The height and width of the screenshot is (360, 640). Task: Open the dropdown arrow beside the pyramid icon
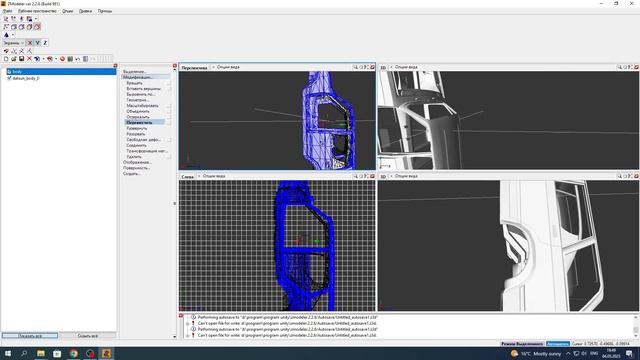click(x=13, y=35)
